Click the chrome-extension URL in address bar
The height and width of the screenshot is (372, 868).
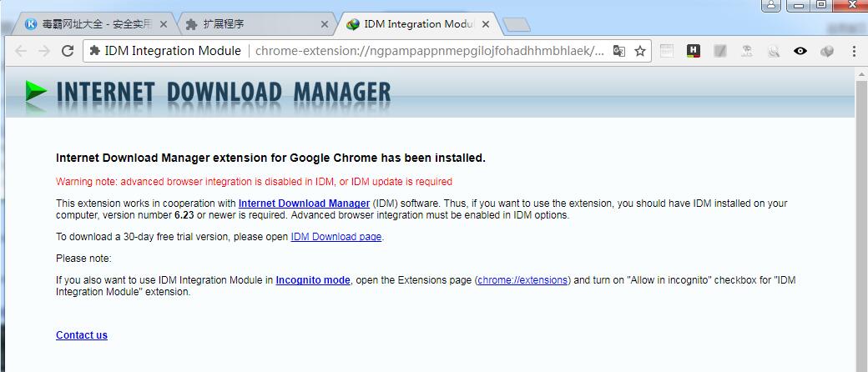[430, 51]
